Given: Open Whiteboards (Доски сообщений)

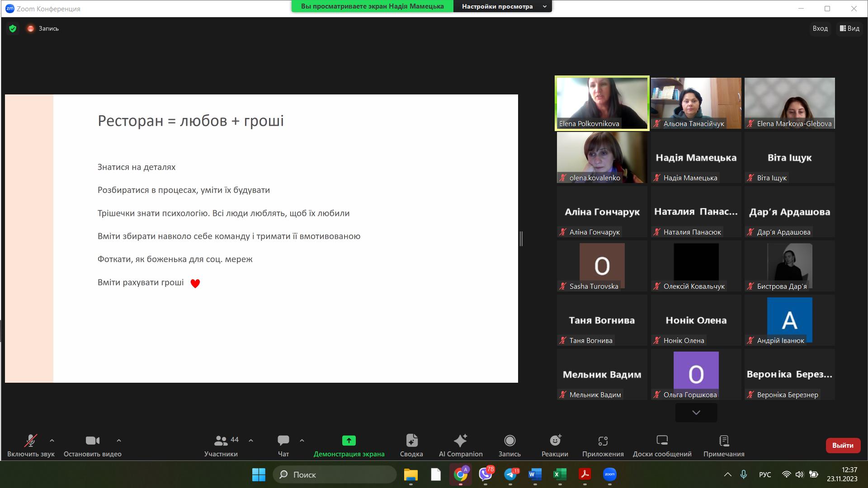Looking at the screenshot, I should 662,446.
